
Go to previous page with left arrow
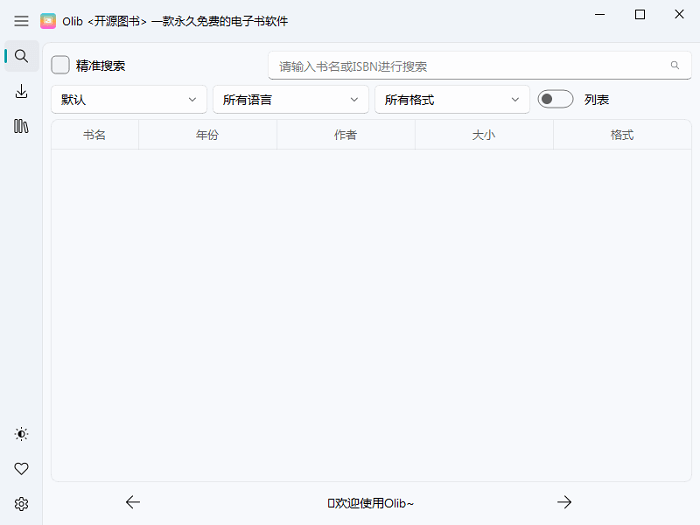pos(133,502)
